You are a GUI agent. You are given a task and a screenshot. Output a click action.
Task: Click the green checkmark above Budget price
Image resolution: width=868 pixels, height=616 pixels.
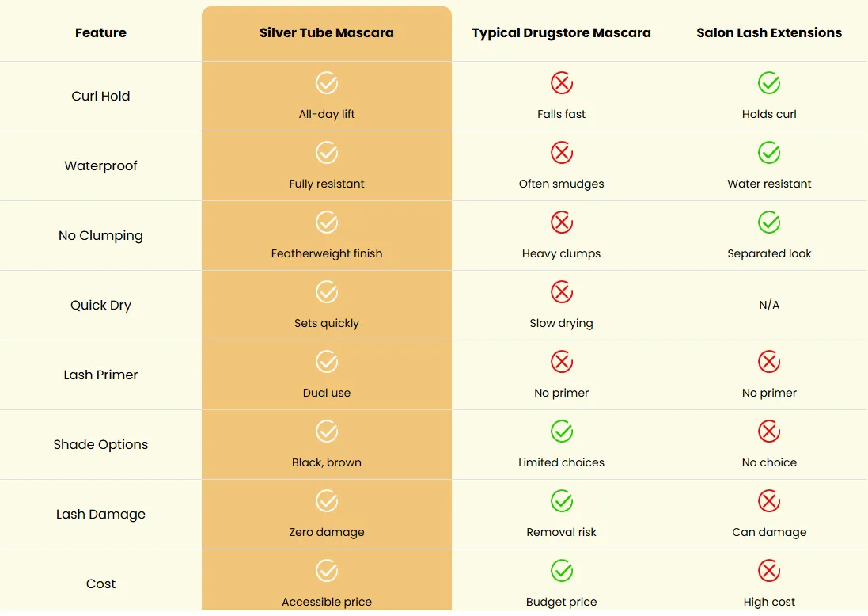[x=561, y=571]
